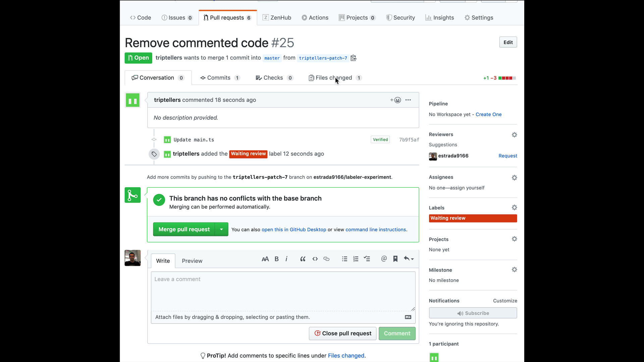
Task: Expand the merge method dropdown arrow
Action: pyautogui.click(x=221, y=229)
